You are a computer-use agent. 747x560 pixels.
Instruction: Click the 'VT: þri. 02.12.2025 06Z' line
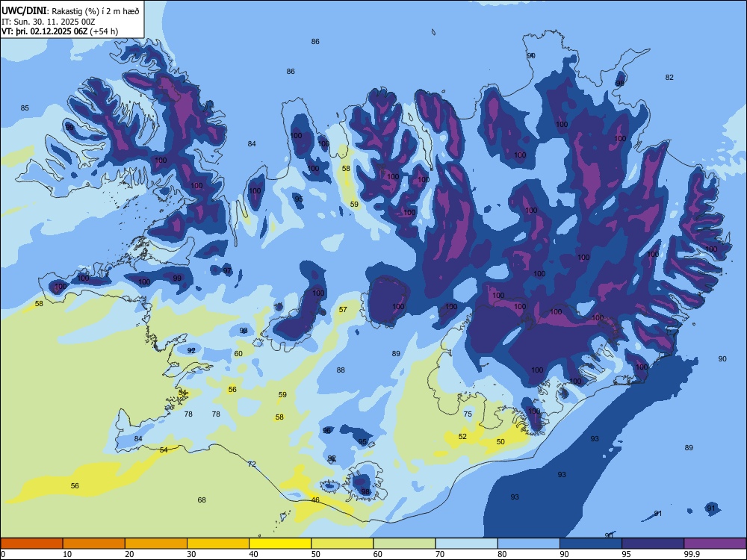[x=44, y=31]
